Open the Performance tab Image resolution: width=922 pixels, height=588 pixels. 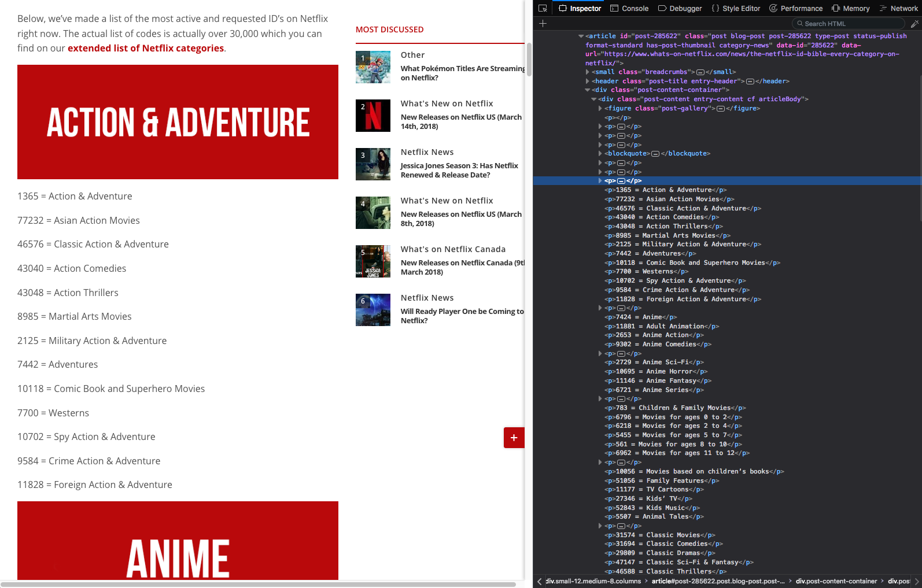point(796,8)
